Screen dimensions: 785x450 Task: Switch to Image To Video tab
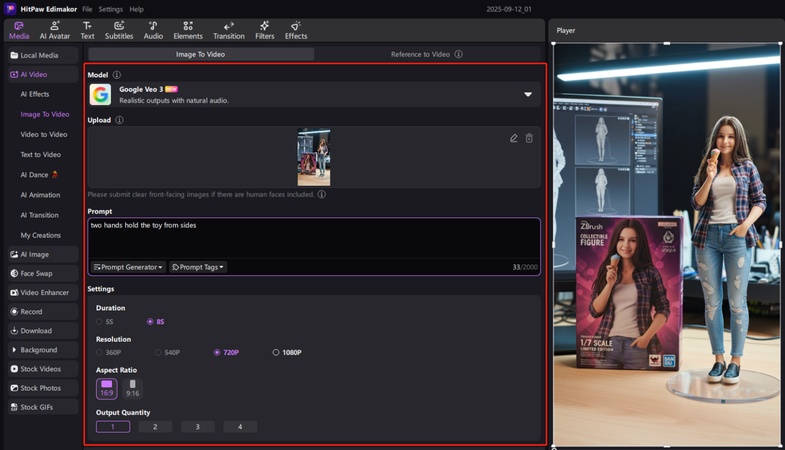point(201,54)
